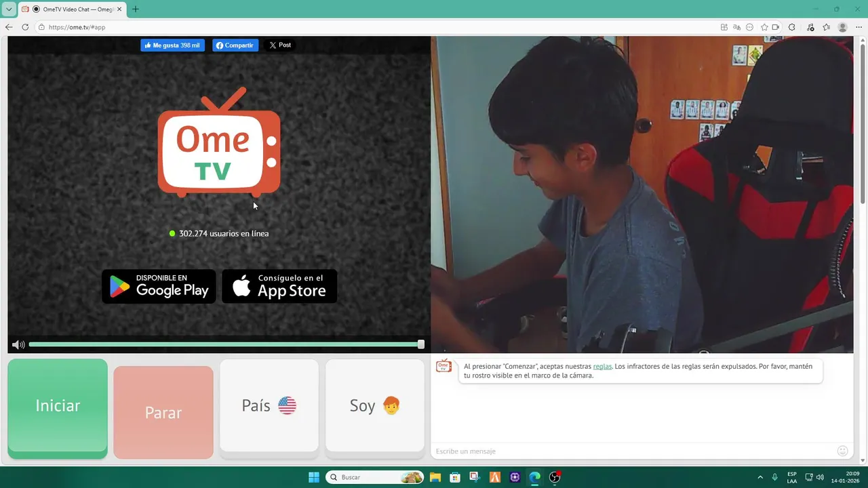Image resolution: width=868 pixels, height=488 pixels.
Task: Close the OmeTV Video Chat tab
Action: click(119, 9)
